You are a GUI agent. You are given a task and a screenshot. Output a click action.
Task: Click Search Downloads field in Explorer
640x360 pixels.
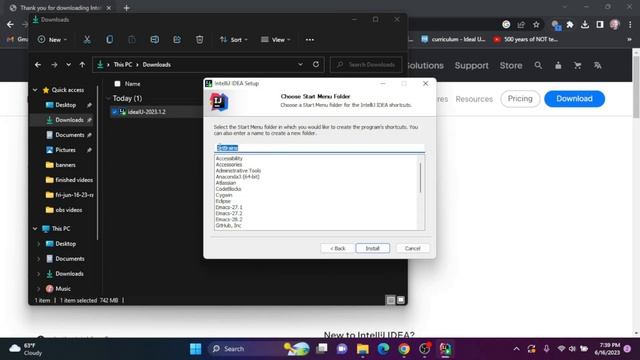coord(366,64)
